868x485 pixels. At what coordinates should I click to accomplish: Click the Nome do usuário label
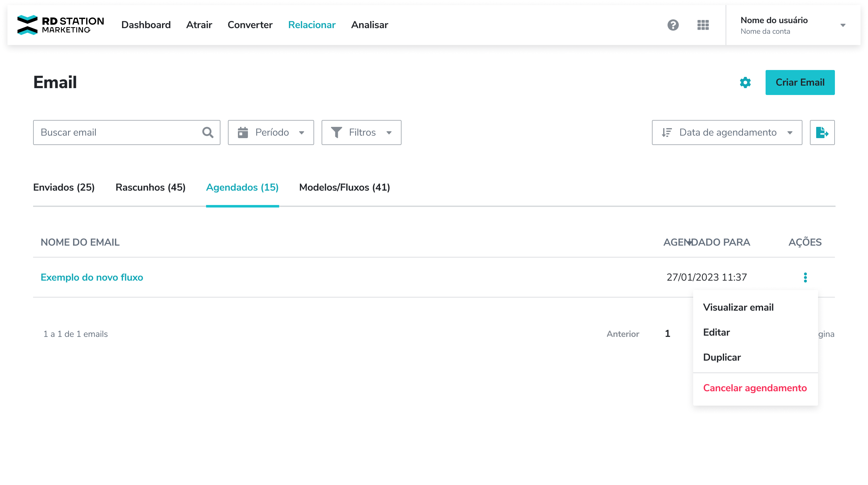(x=774, y=20)
